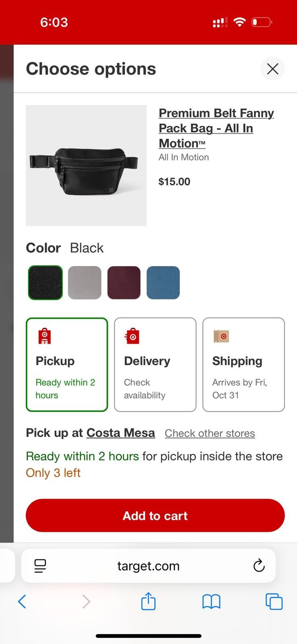Open Safari bookmarks
This screenshot has height=644, width=297.
211,602
